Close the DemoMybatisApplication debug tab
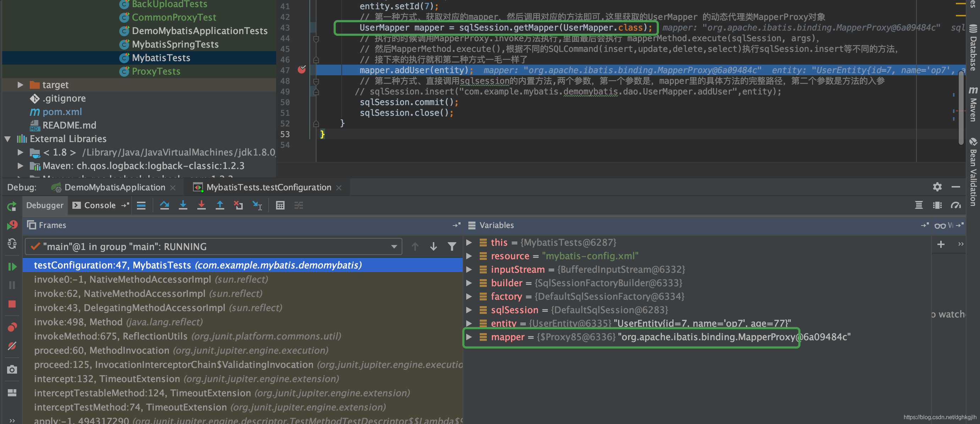 coord(173,187)
